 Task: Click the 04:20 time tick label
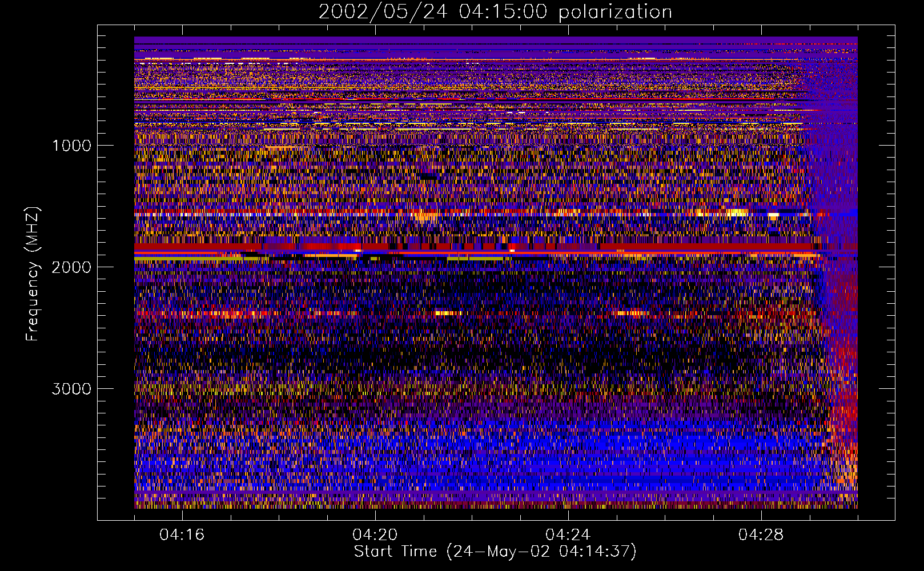375,535
